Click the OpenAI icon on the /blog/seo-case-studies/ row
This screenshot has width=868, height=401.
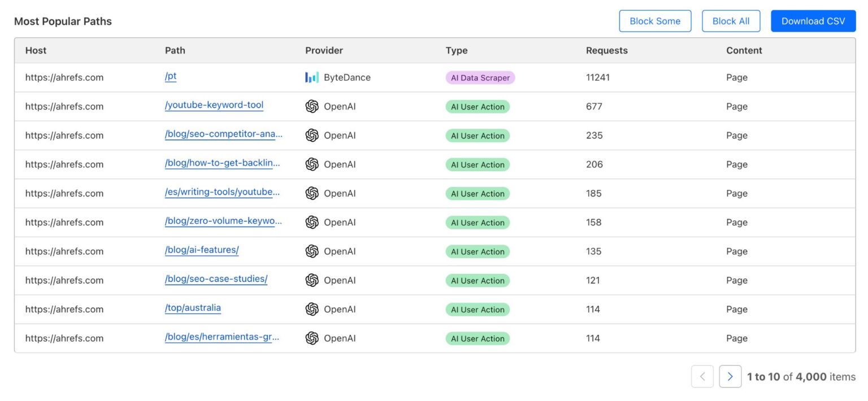[311, 280]
